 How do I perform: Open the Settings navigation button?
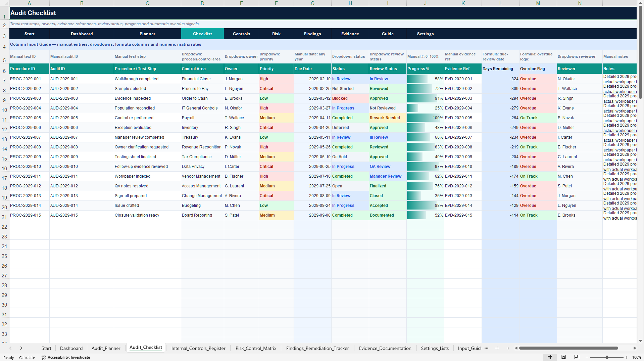coord(425,34)
